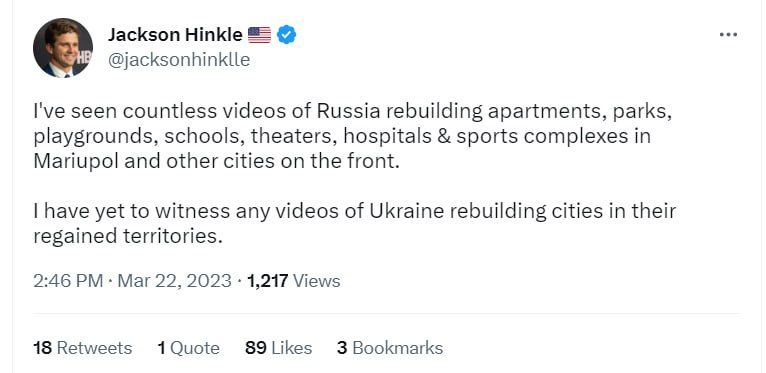Click the blue verified checkmark badge
The width and height of the screenshot is (766, 373).
click(x=287, y=35)
